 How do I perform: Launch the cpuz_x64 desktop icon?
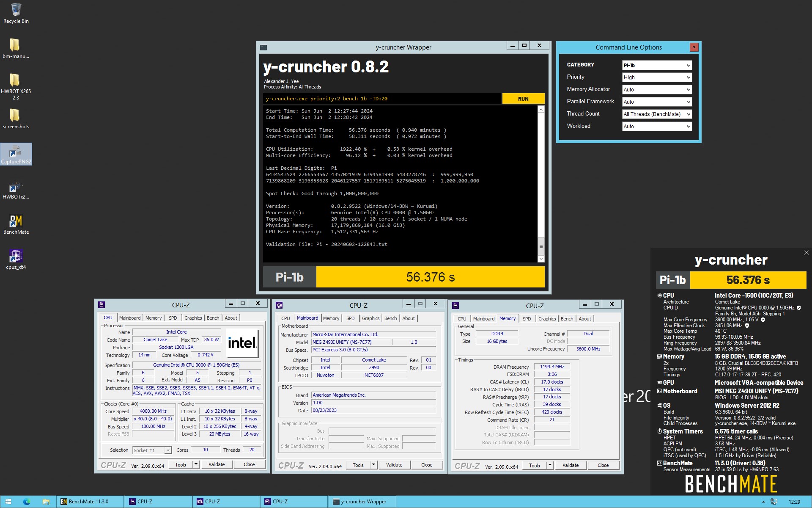[x=16, y=260]
